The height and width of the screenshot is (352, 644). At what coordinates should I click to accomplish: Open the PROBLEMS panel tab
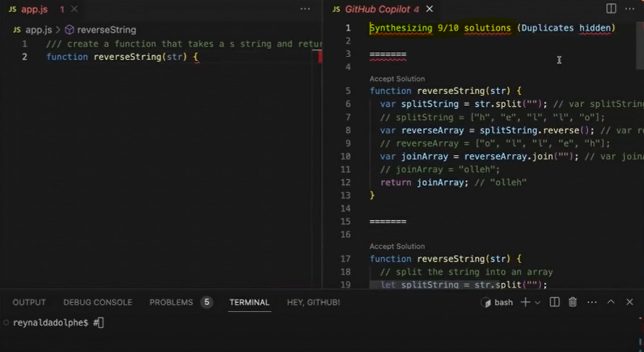pyautogui.click(x=171, y=302)
